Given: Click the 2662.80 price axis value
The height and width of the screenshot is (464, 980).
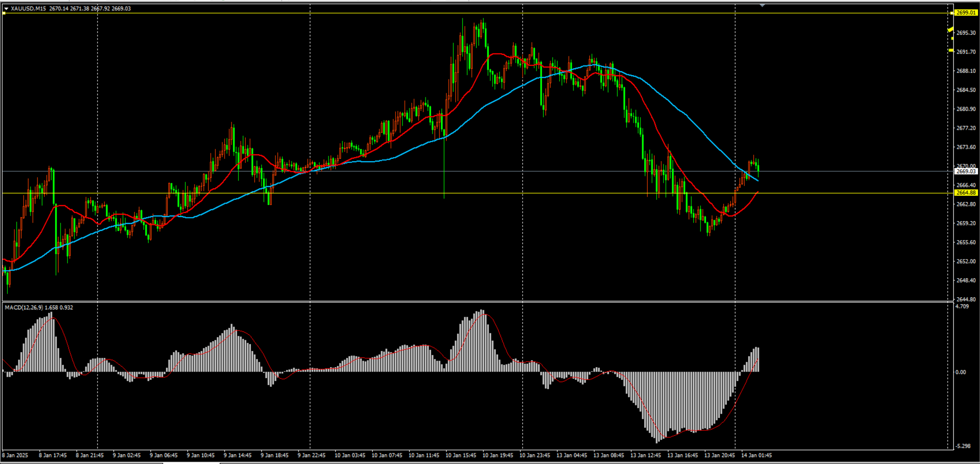Looking at the screenshot, I should click(966, 204).
